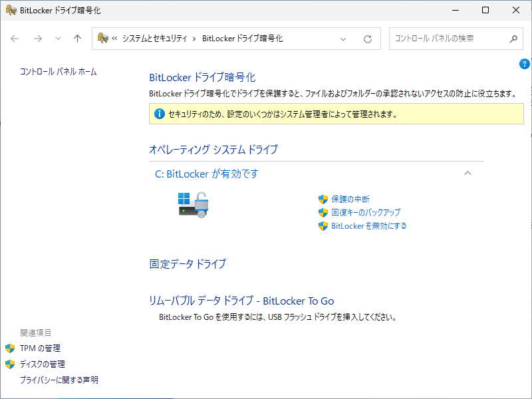Click the info icon in the yellow banner
Viewport: 532px width, 399px height.
click(x=159, y=114)
